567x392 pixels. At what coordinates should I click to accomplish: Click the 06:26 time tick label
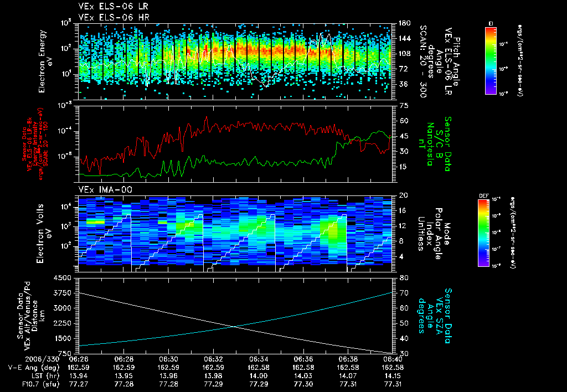pyautogui.click(x=79, y=359)
